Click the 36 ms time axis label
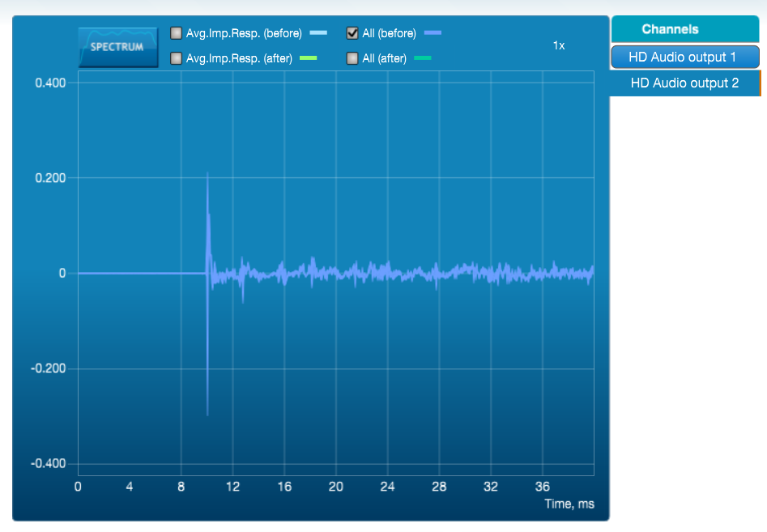 [x=543, y=487]
